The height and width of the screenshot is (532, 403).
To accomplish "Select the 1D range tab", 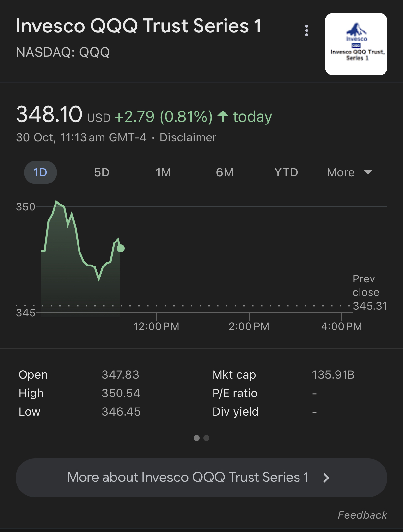I will [x=41, y=172].
